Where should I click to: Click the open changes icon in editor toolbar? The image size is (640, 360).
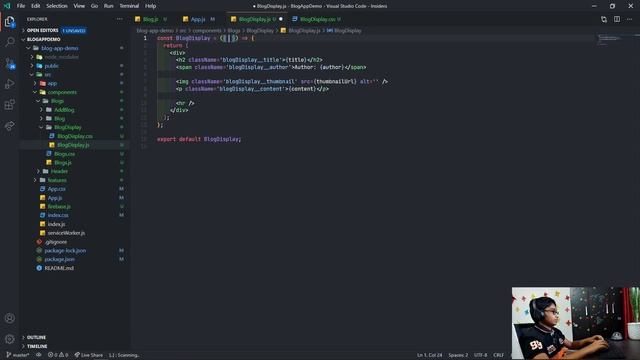(x=604, y=19)
